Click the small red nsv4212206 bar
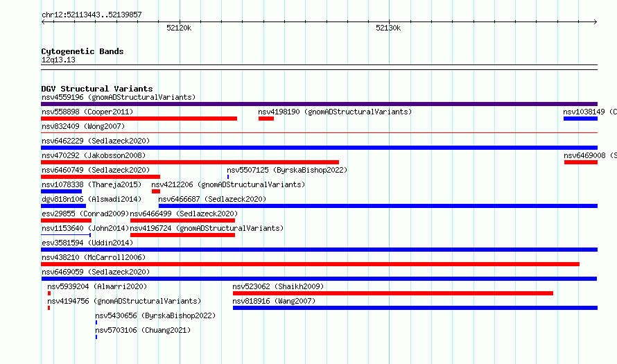The height and width of the screenshot is (364, 617). 156,191
